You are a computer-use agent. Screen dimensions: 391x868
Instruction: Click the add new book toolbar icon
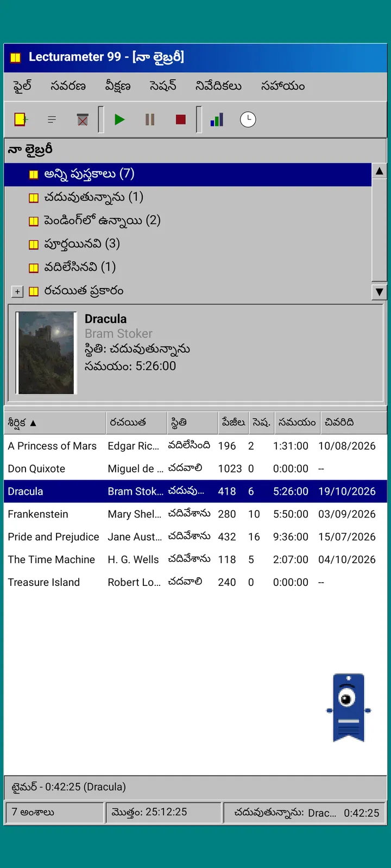click(21, 119)
